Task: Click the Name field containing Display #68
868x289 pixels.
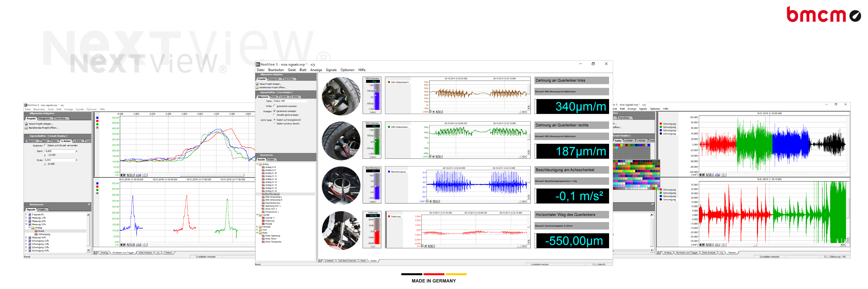Action: (290, 101)
